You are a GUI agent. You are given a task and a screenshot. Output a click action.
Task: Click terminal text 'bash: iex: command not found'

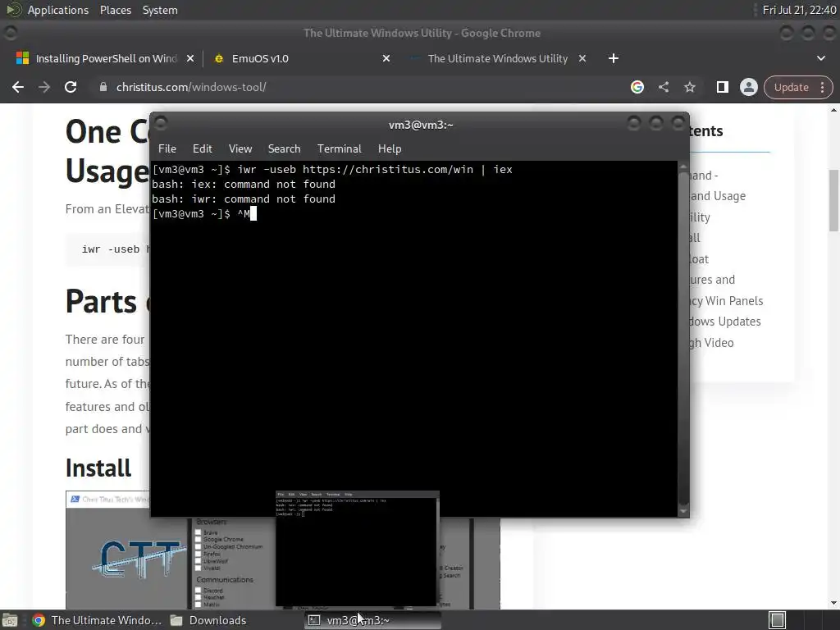tap(243, 185)
